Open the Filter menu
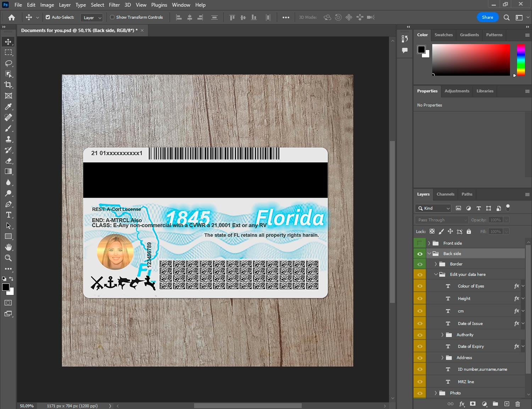 114,5
